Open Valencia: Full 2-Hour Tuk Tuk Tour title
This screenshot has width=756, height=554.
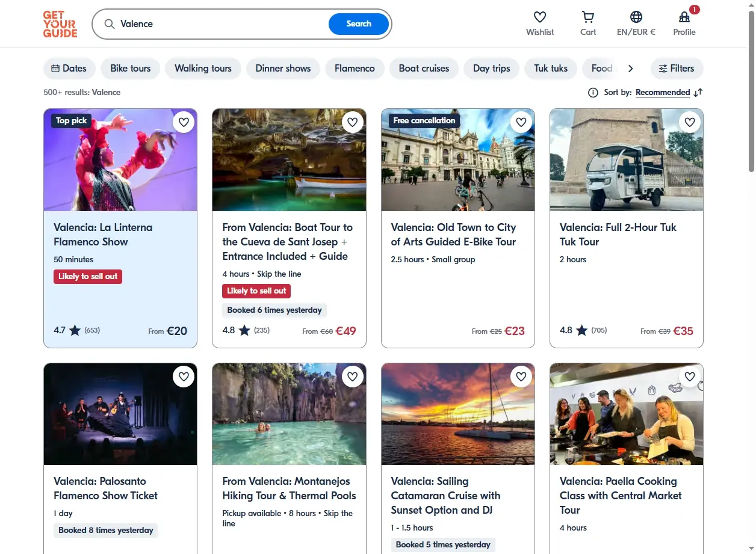pyautogui.click(x=618, y=235)
